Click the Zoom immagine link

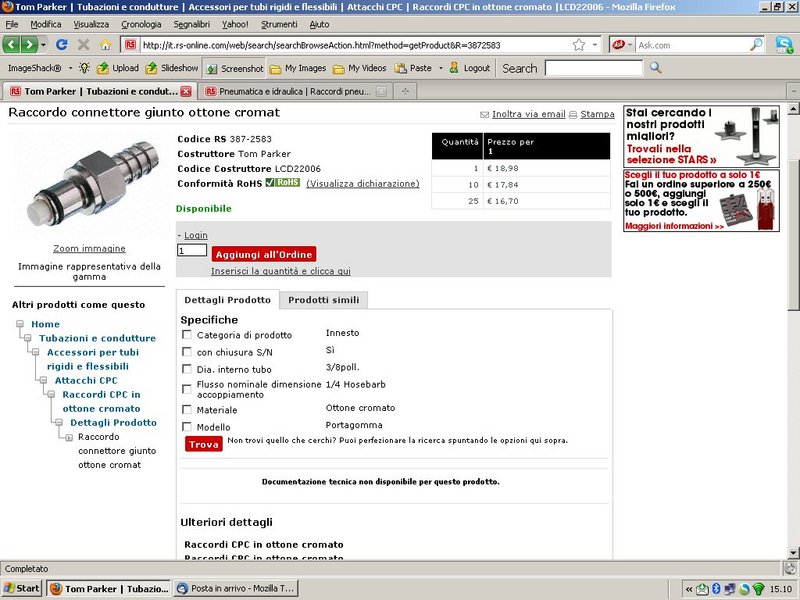pos(89,248)
